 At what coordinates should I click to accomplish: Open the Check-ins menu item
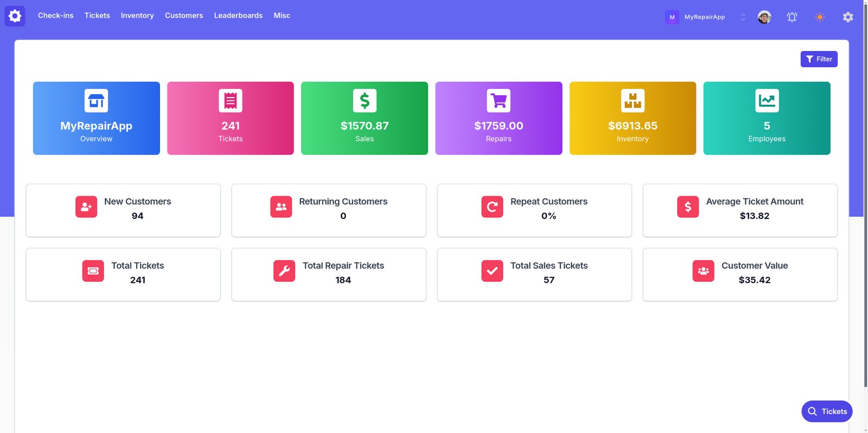[55, 16]
